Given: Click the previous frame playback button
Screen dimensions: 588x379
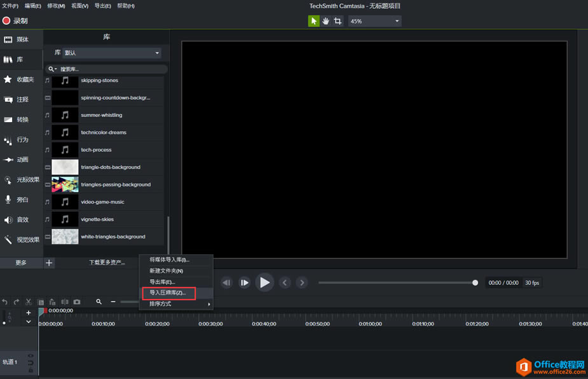Looking at the screenshot, I should (x=226, y=282).
